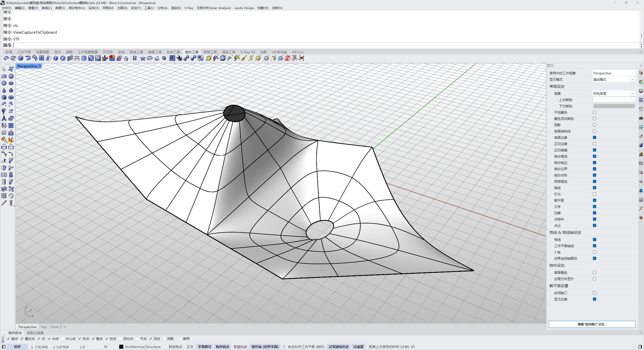Viewport: 644px width, 350px height.
Task: Open the 曲面(S) menu
Action: (x=60, y=8)
